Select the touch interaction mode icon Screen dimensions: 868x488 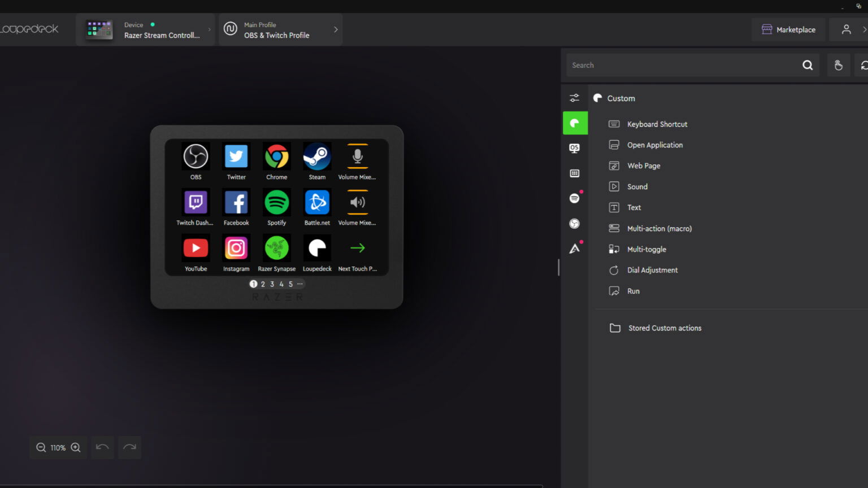coord(839,64)
